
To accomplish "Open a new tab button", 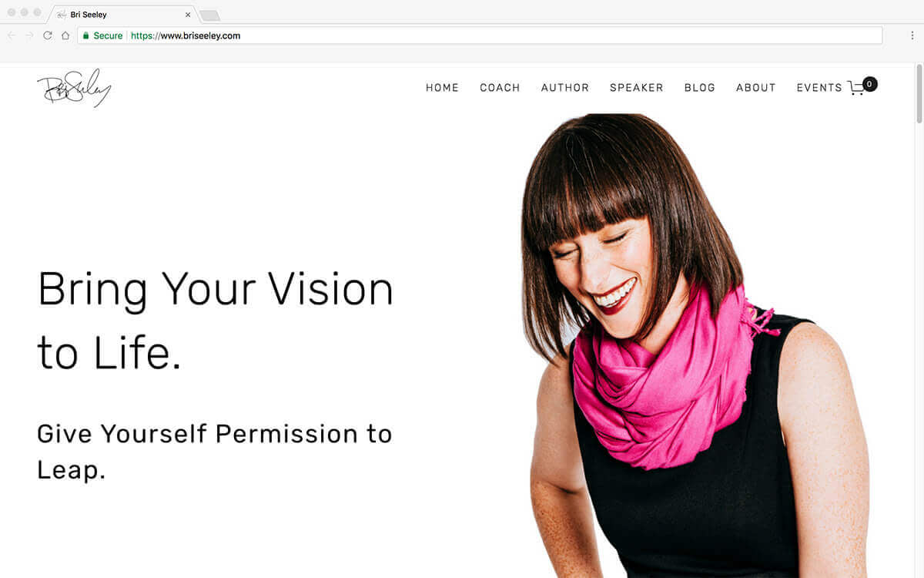I will pos(209,15).
